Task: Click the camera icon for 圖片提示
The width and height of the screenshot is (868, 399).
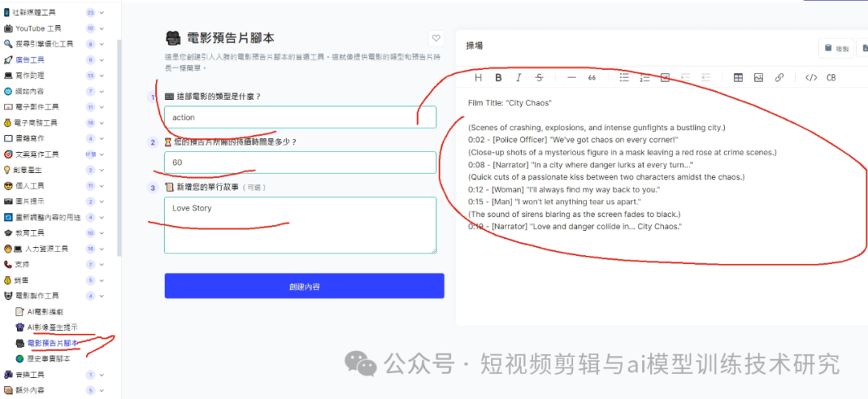Action: click(8, 201)
